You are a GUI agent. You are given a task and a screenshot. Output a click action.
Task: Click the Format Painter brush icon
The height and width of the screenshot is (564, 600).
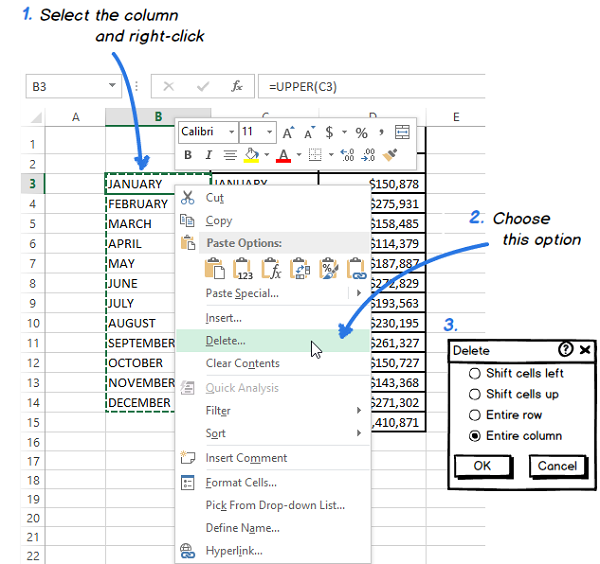click(390, 155)
